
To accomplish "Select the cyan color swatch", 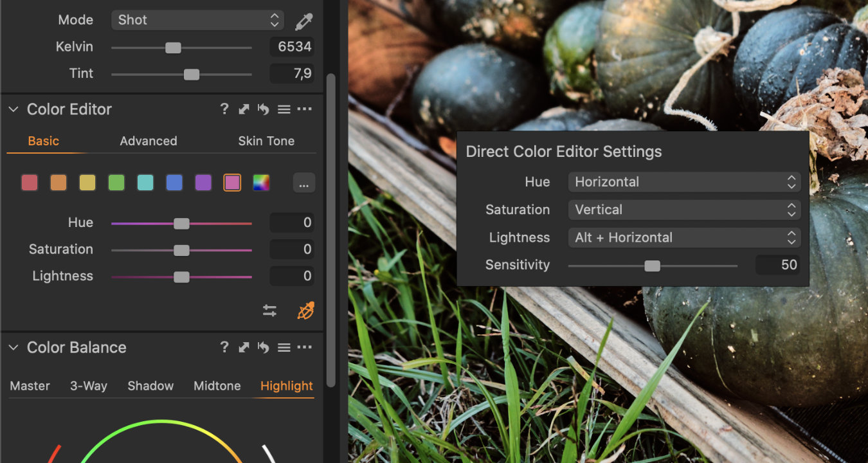I will point(145,183).
